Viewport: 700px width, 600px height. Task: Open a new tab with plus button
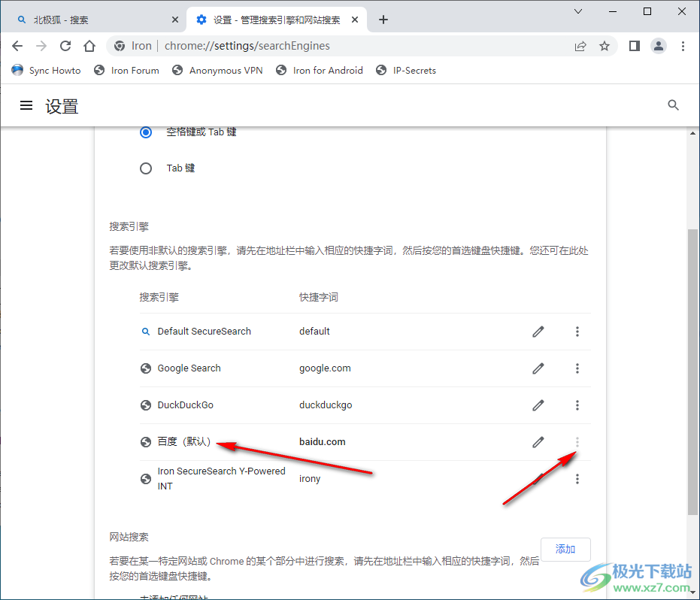click(383, 20)
